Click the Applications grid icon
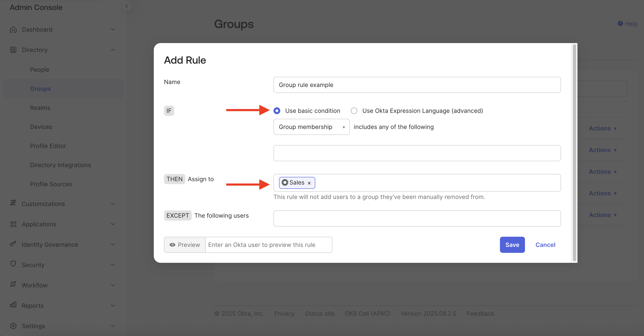Screen dimensions: 644x336 pos(13,224)
